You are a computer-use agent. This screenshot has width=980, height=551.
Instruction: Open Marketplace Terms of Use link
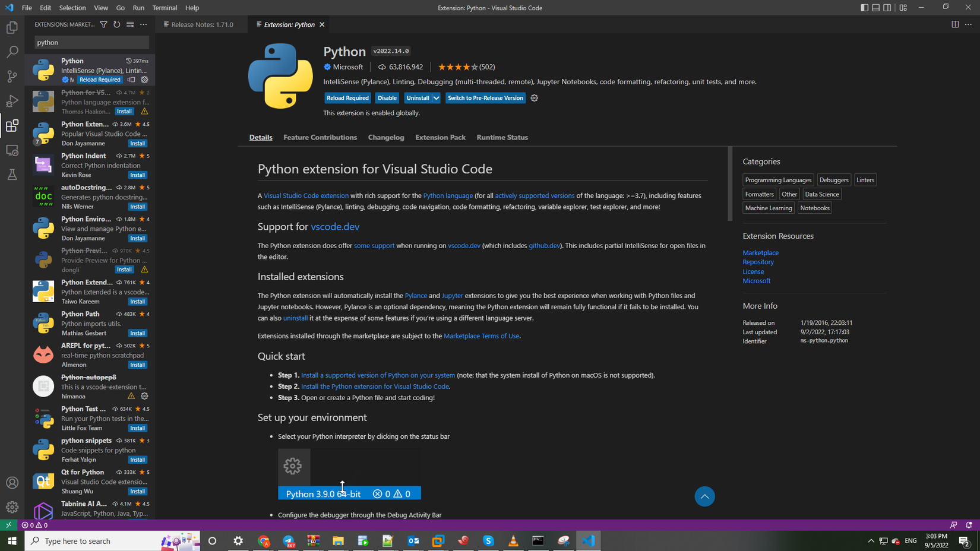[481, 336]
